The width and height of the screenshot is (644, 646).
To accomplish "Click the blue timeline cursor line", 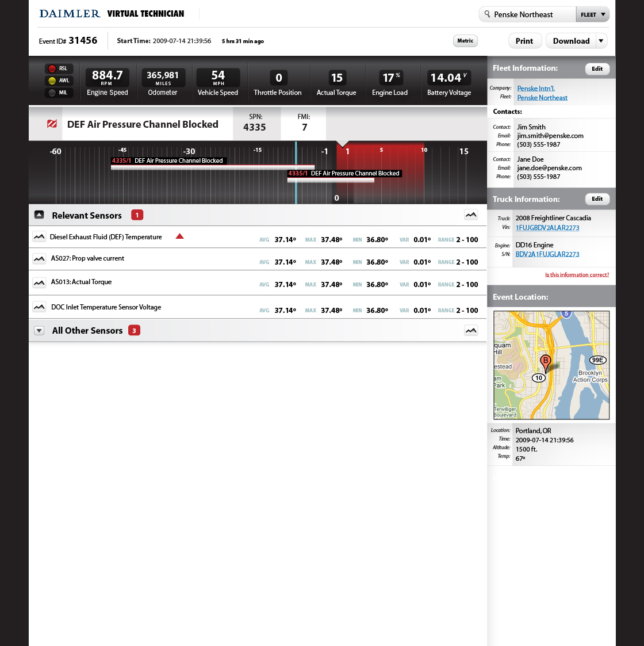I will 296,172.
